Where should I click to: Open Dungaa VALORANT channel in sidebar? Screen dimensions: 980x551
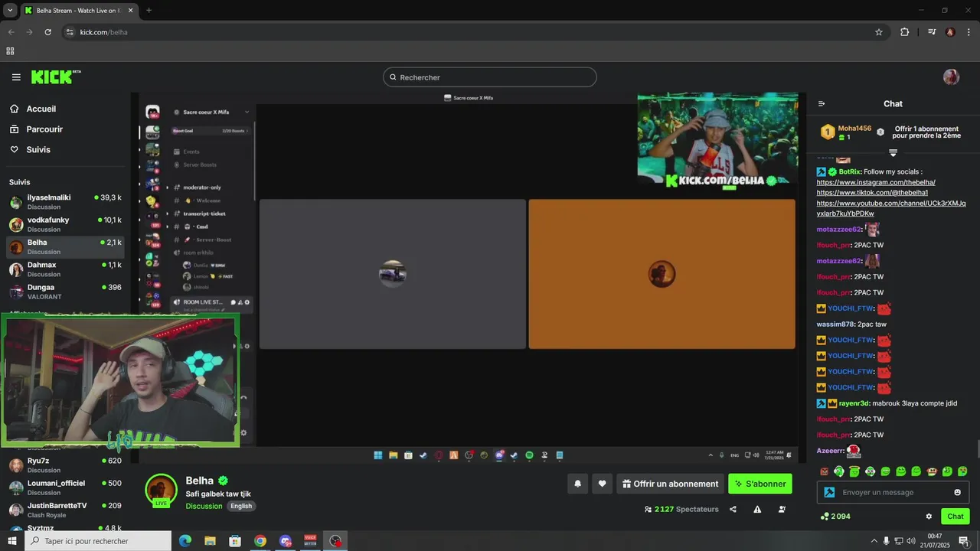click(x=65, y=292)
